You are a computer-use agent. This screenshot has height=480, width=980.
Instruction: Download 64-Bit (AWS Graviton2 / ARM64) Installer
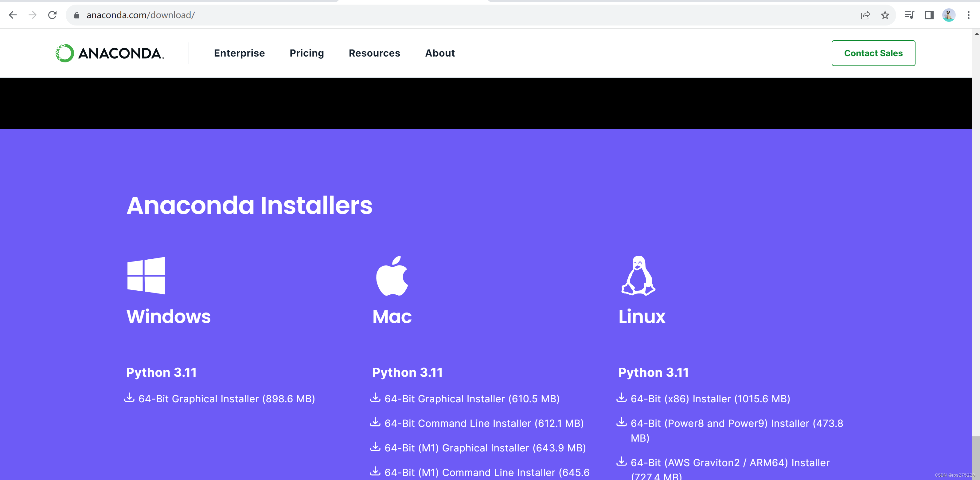pyautogui.click(x=730, y=468)
